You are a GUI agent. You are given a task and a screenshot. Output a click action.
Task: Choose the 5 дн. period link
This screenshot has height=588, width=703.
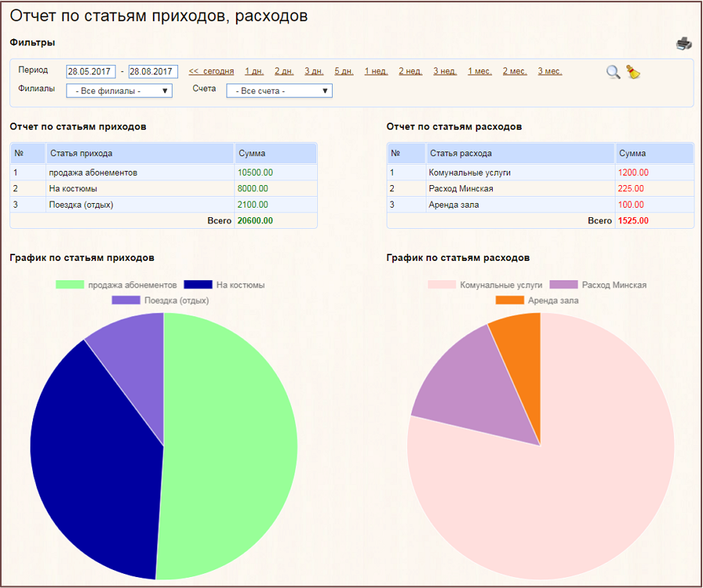pyautogui.click(x=344, y=71)
